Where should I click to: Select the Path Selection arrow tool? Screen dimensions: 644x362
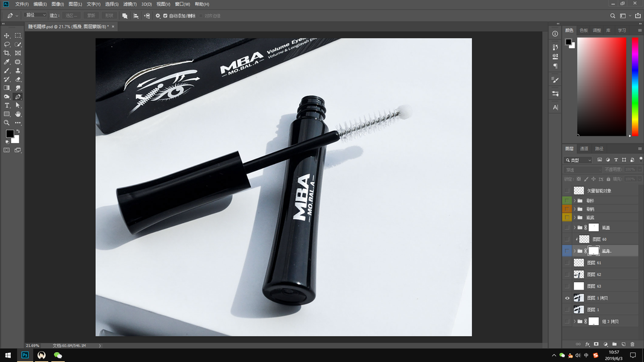(x=18, y=106)
